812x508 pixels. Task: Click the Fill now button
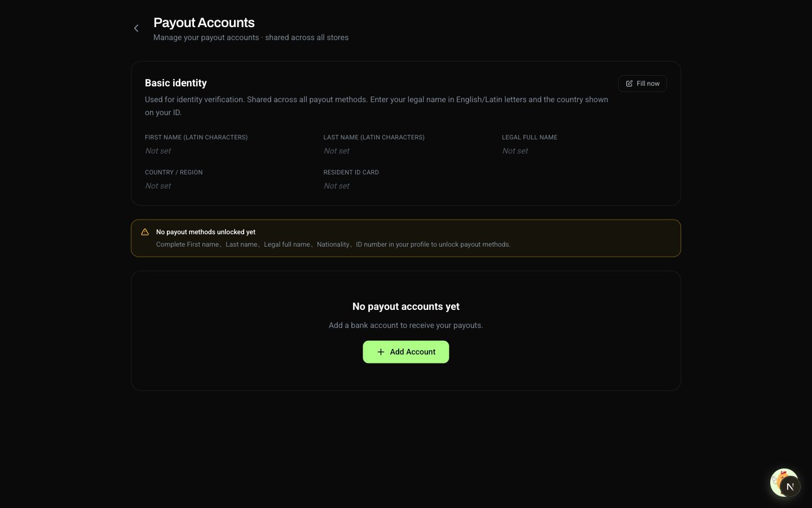[642, 84]
